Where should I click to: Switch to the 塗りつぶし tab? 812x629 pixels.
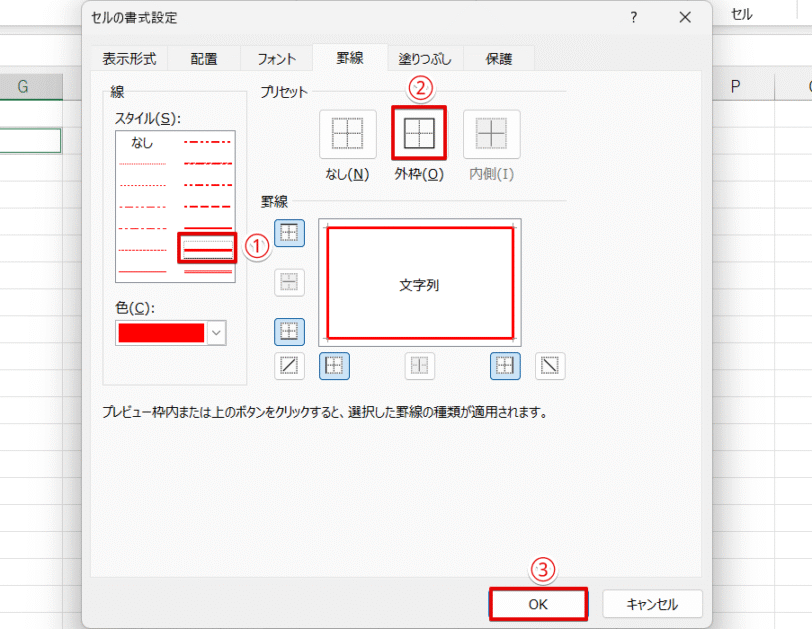(424, 58)
